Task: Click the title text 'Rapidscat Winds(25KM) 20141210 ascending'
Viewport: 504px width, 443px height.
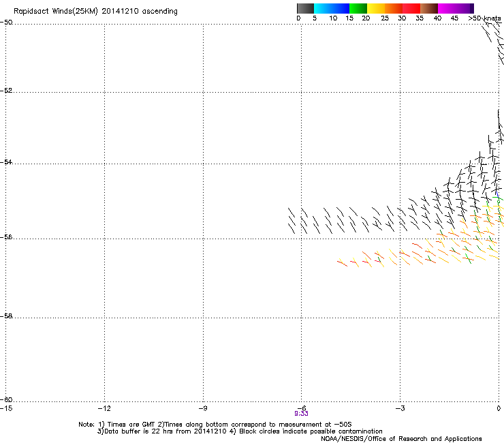Action: tap(95, 12)
